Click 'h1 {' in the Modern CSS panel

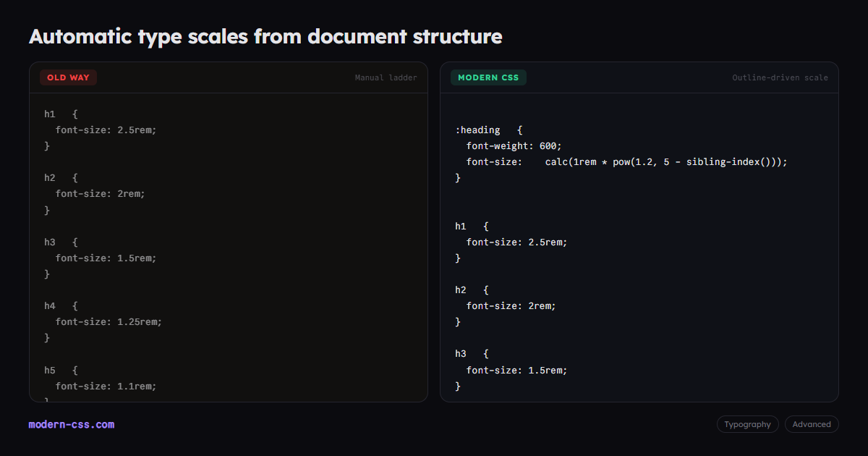coord(472,226)
